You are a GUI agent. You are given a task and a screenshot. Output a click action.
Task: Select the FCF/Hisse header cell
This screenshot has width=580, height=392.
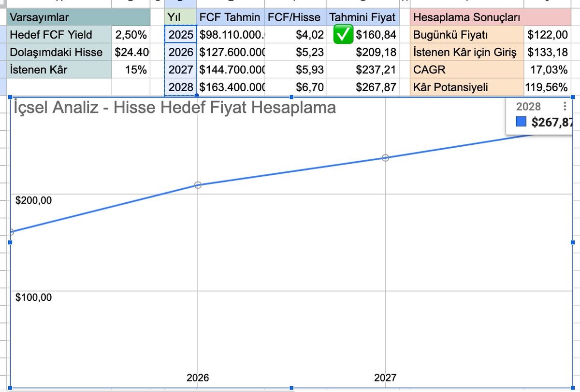point(296,17)
